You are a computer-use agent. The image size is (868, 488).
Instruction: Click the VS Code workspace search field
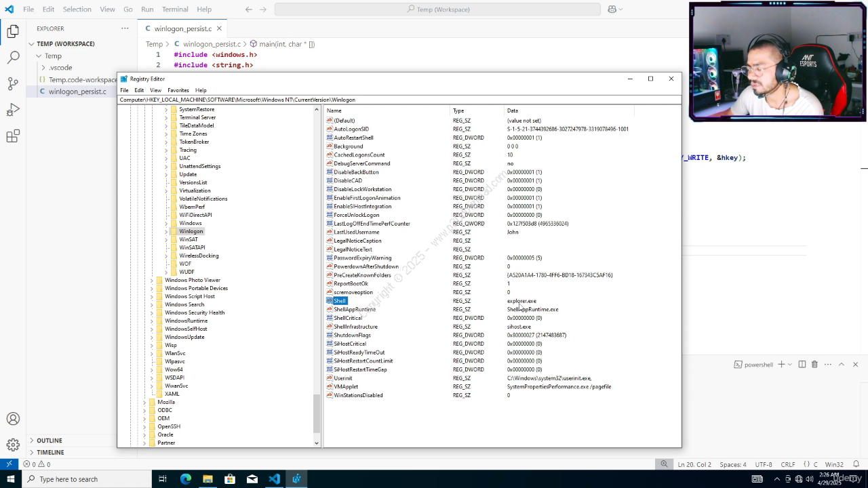click(x=437, y=9)
